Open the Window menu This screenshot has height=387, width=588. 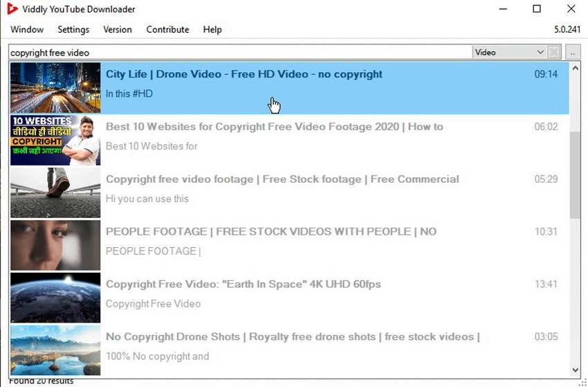(x=27, y=30)
